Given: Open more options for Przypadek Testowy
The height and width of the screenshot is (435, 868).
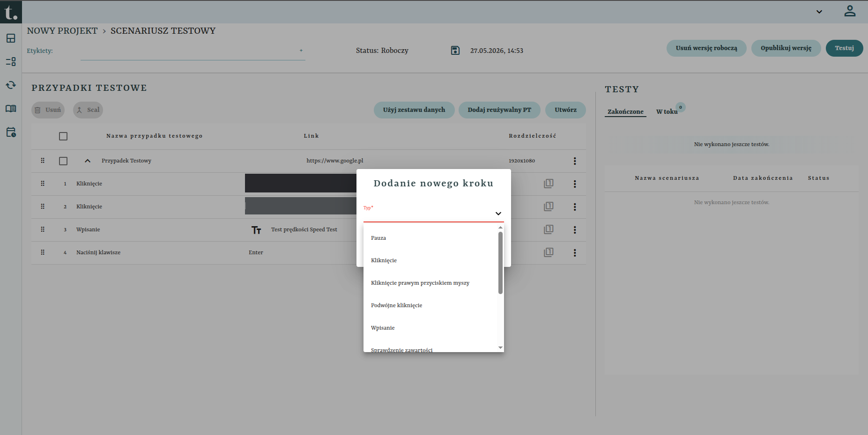Looking at the screenshot, I should [575, 161].
